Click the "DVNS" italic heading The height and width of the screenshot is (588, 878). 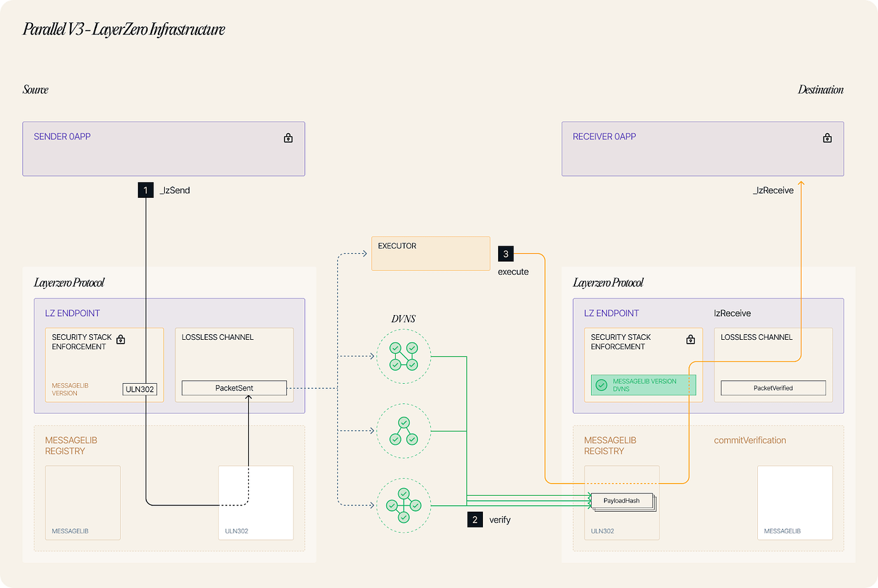[x=403, y=319]
